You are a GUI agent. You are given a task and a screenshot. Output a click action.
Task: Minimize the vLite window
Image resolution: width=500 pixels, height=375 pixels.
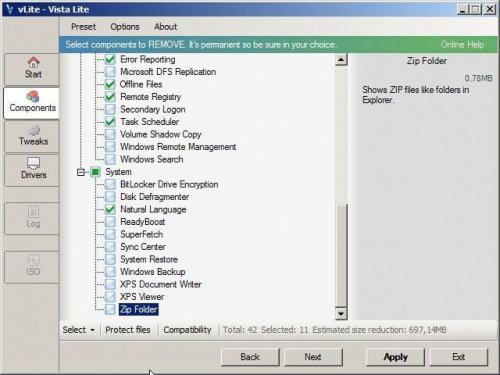pos(462,9)
